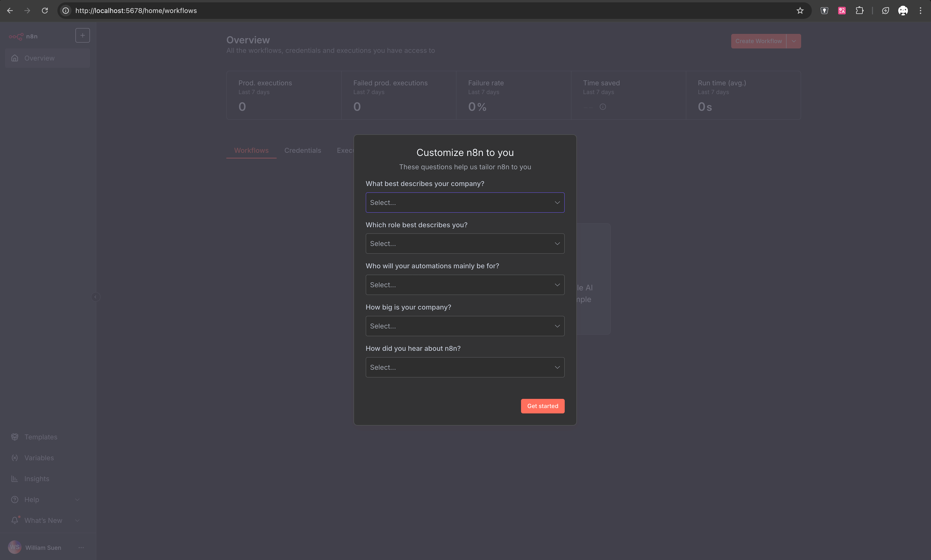Open Insights in the sidebar
Image resolution: width=931 pixels, height=560 pixels.
click(x=36, y=479)
